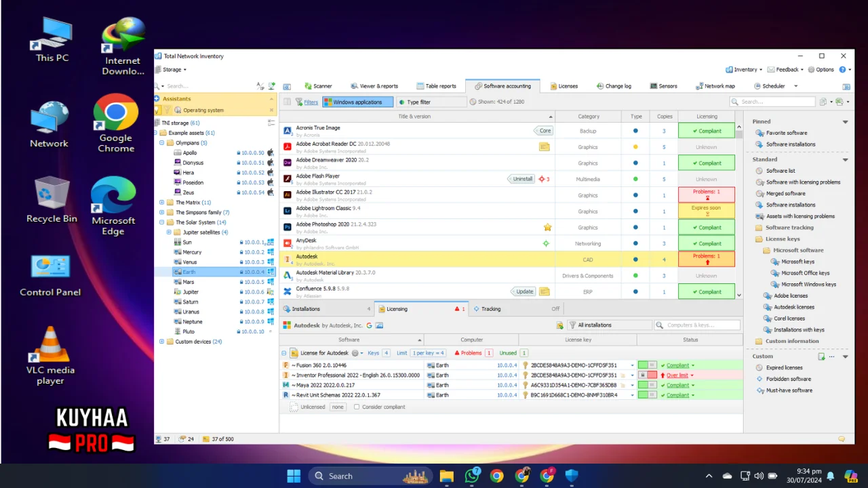
Task: Click the Over limit status link
Action: [677, 375]
